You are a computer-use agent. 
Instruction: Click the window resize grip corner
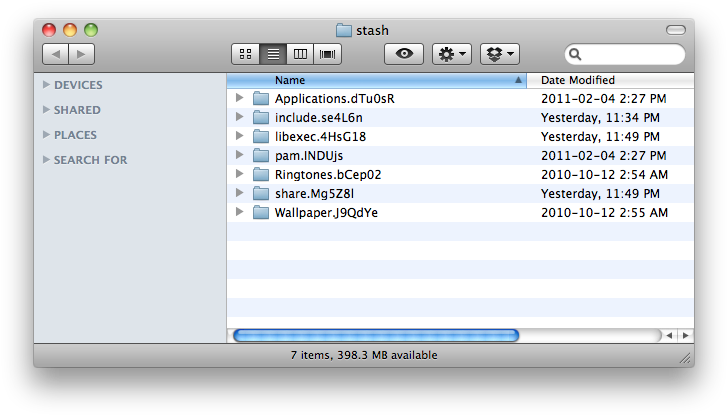[685, 358]
